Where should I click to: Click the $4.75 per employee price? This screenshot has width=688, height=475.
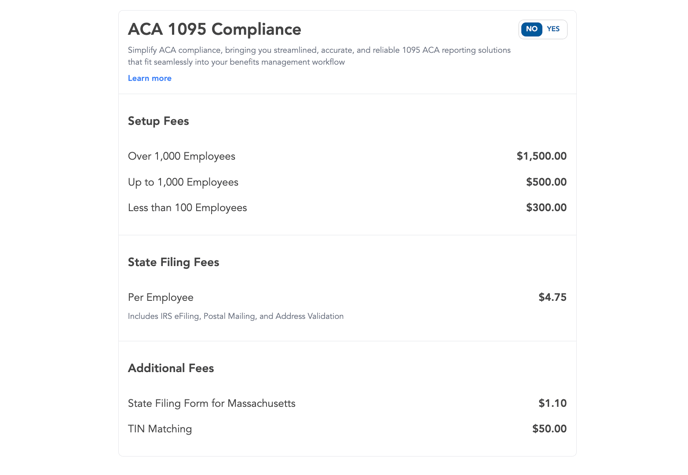point(552,297)
